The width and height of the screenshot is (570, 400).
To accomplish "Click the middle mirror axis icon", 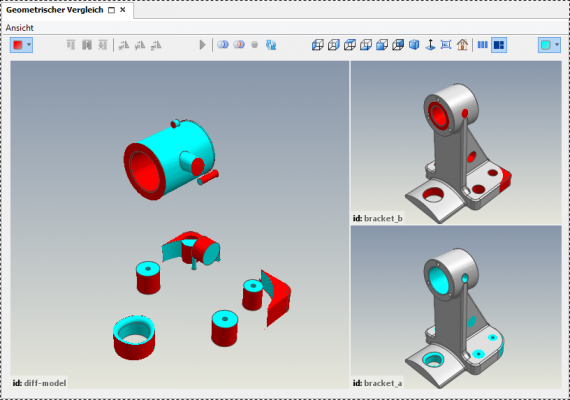I will click(140, 45).
